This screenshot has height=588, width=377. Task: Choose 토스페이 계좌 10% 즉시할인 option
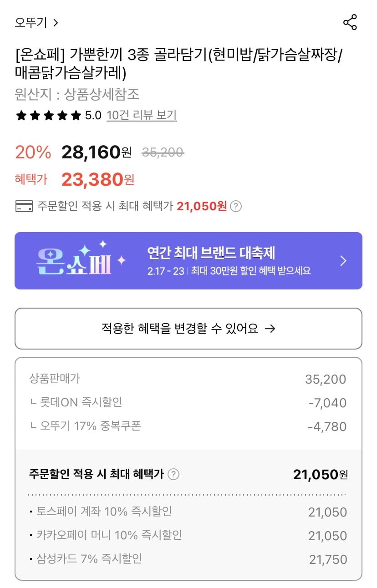[104, 512]
